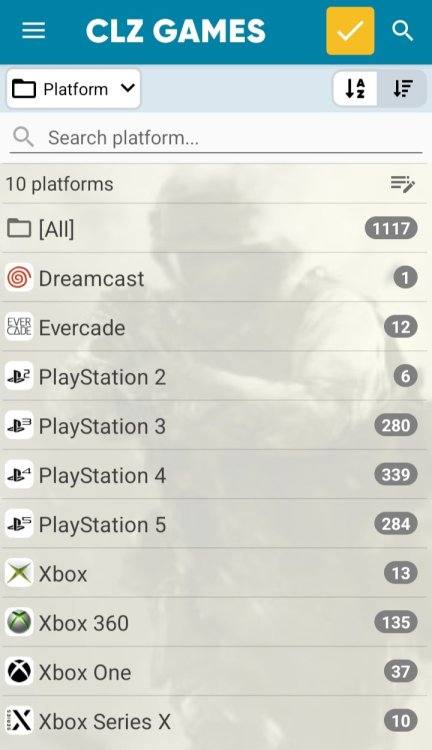Tap the Evercade platform logo

pos(19,327)
